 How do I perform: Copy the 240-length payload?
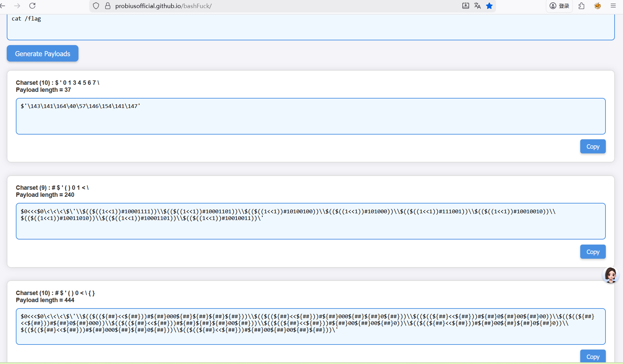point(593,252)
